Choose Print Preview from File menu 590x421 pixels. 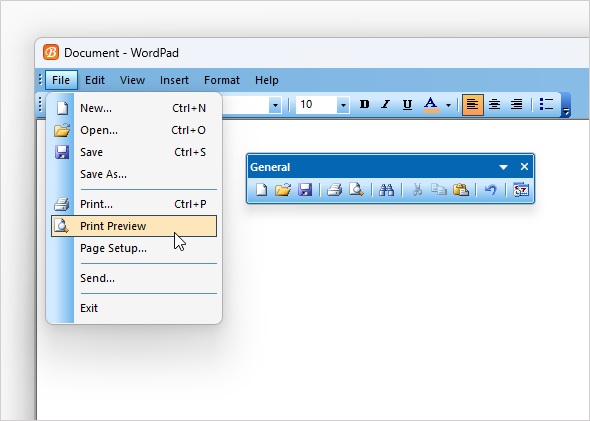click(x=134, y=226)
